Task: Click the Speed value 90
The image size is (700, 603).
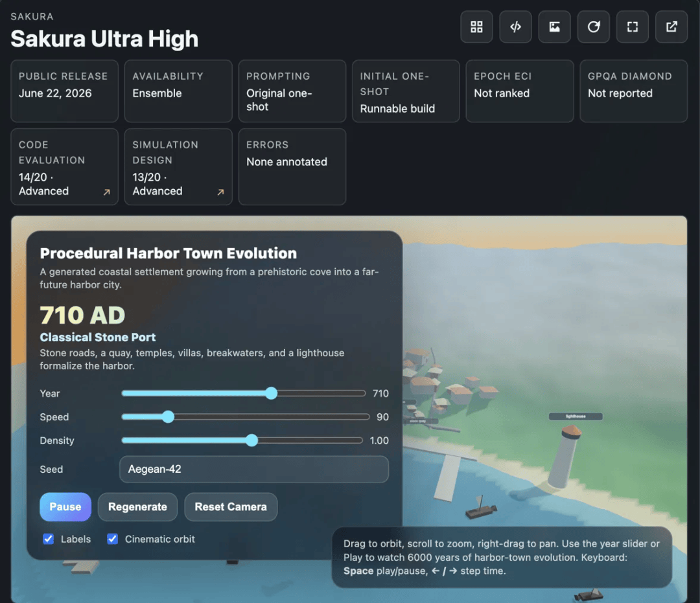Action: [x=382, y=417]
